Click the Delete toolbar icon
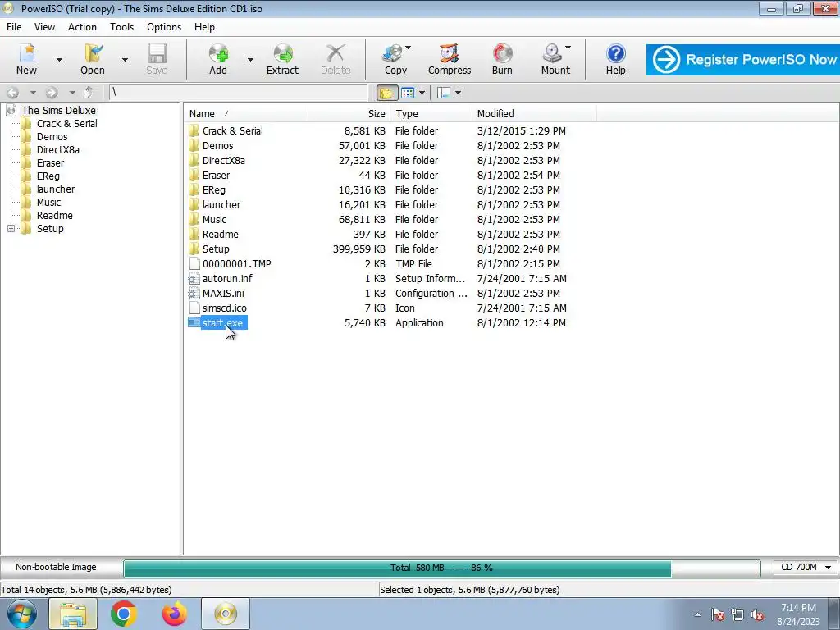The height and width of the screenshot is (630, 840). tap(336, 59)
